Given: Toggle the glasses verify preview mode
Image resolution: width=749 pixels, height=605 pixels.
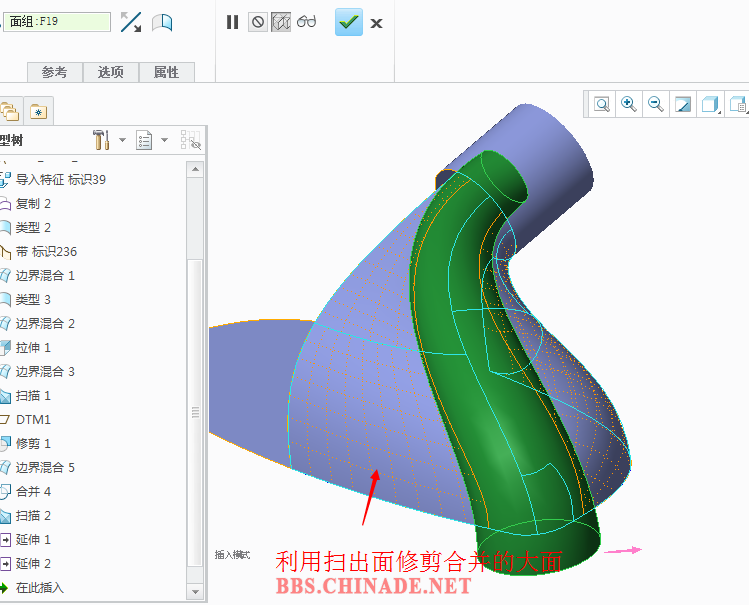Looking at the screenshot, I should [x=307, y=22].
